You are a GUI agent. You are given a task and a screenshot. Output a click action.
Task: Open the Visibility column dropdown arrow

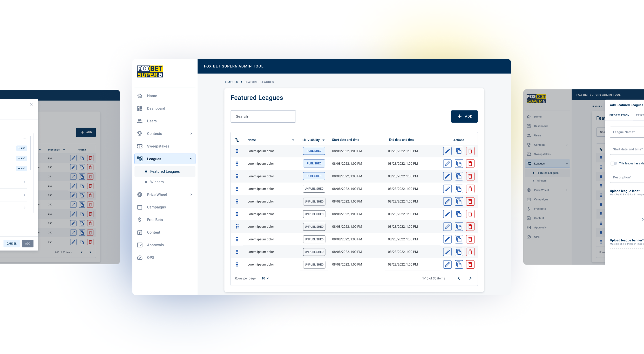323,140
